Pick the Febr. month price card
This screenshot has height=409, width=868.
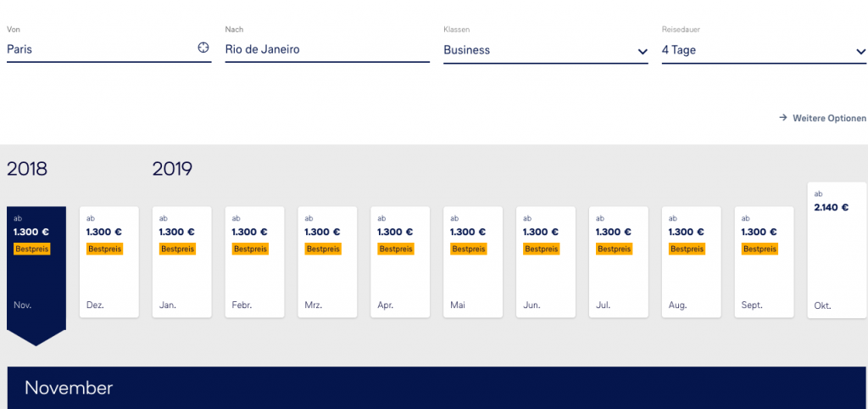[x=255, y=262]
